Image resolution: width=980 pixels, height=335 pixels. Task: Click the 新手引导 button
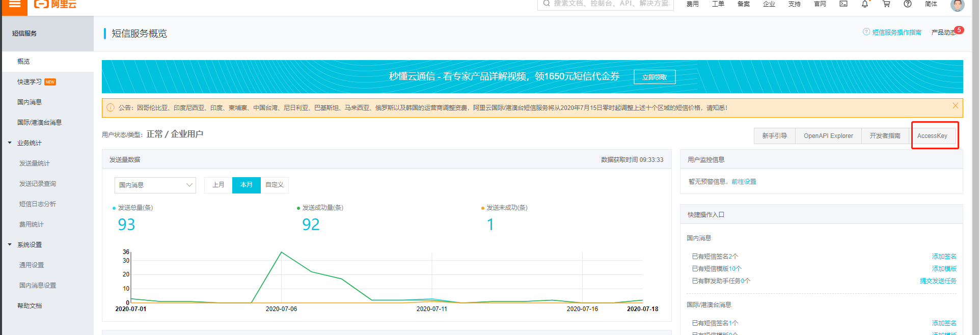point(775,136)
